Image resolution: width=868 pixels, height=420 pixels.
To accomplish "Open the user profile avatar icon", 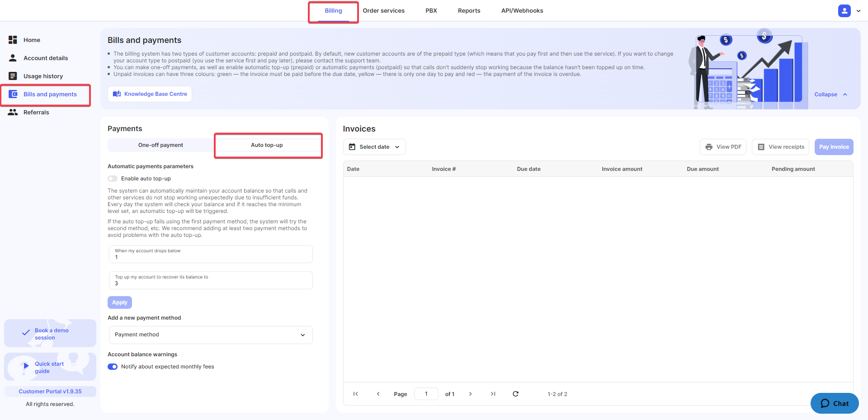I will (x=844, y=11).
